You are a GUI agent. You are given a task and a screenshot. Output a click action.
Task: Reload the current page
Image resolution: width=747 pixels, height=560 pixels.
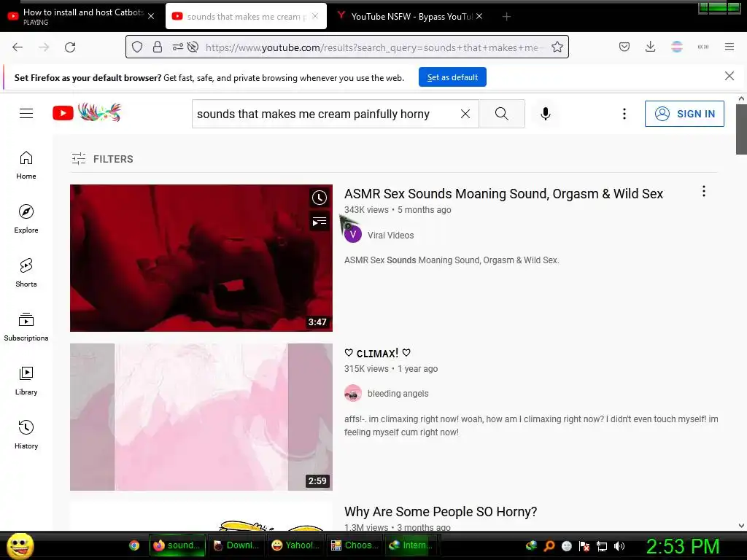pyautogui.click(x=70, y=47)
